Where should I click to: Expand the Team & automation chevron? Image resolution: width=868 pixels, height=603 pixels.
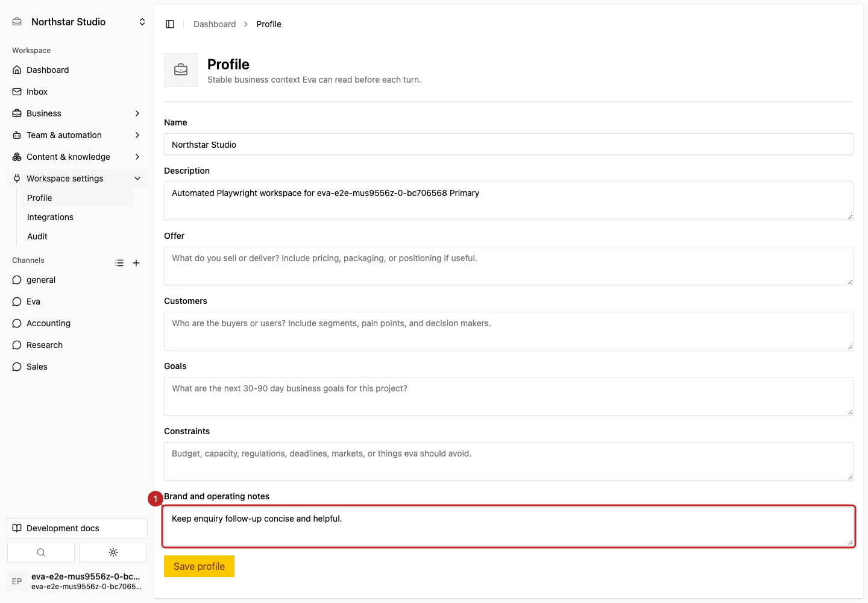[x=137, y=135]
